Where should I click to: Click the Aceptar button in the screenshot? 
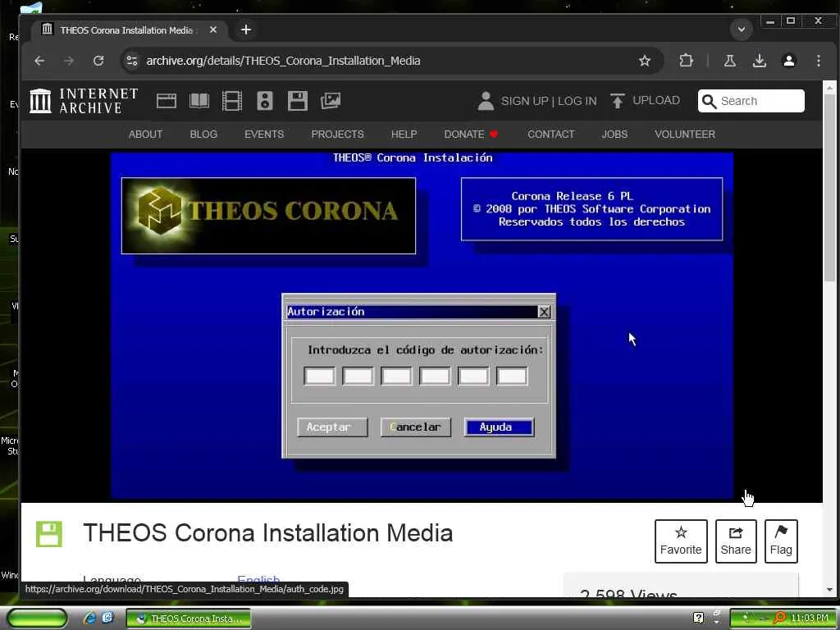pos(332,427)
